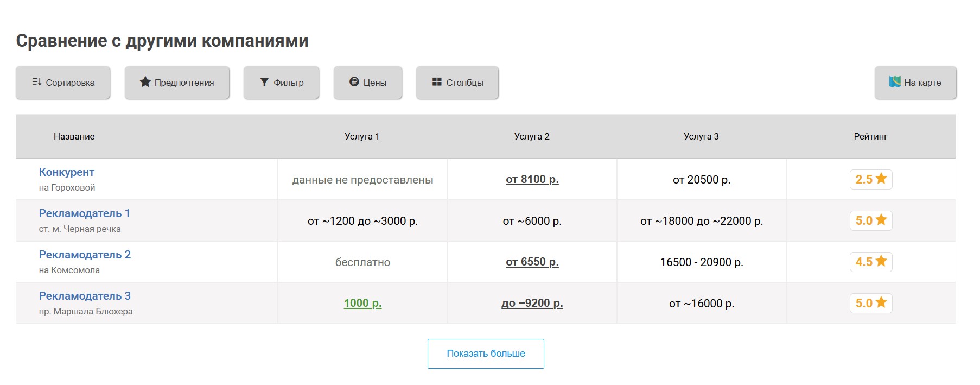The width and height of the screenshot is (980, 385).
Task: Click the green 1000 р. price link
Action: [362, 303]
